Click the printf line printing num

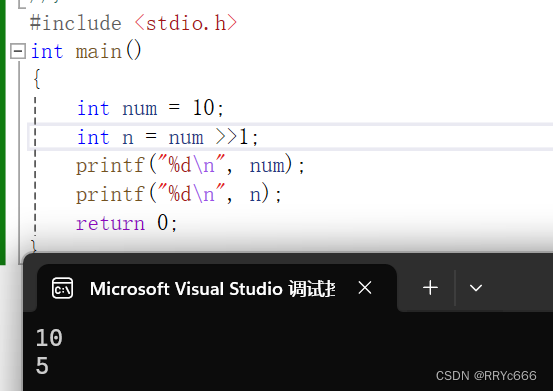click(190, 165)
